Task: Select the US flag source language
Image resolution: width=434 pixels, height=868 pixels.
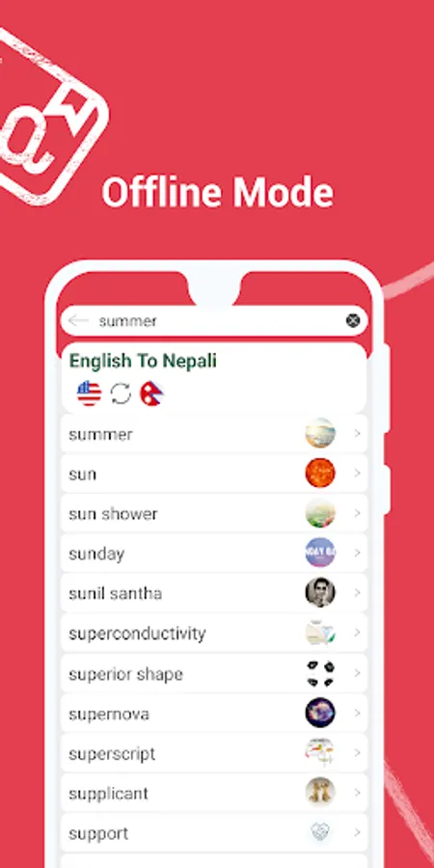Action: click(x=89, y=393)
